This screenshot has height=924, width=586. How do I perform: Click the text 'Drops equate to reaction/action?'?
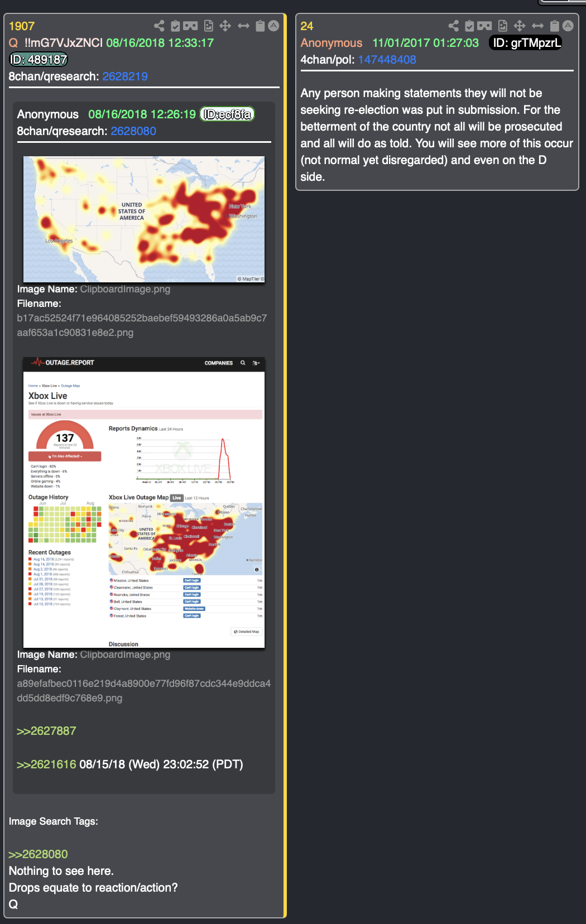coord(93,888)
